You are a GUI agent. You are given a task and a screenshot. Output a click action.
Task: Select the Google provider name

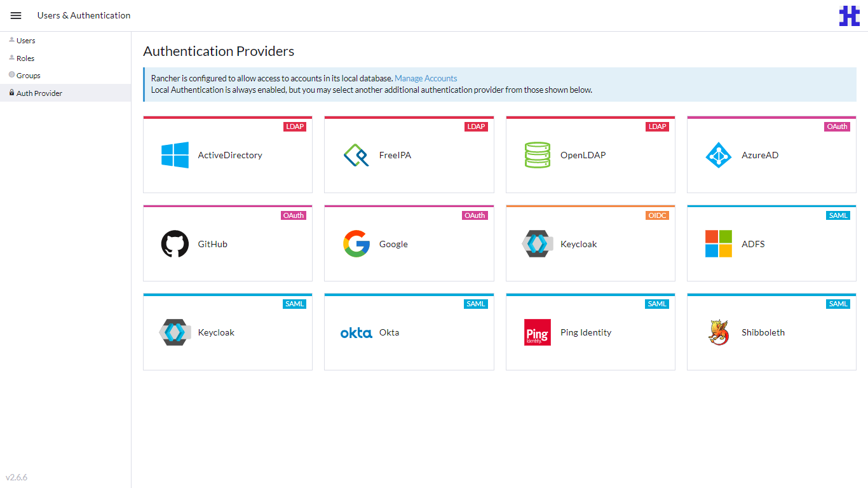[393, 244]
